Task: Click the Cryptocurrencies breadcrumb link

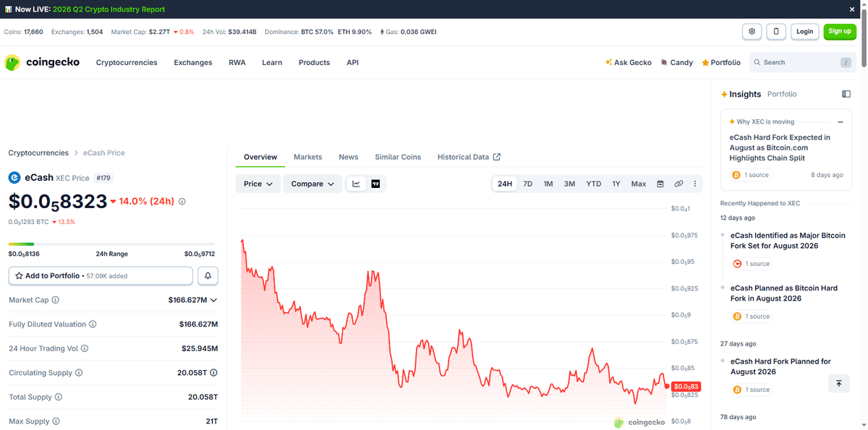Action: [x=38, y=153]
